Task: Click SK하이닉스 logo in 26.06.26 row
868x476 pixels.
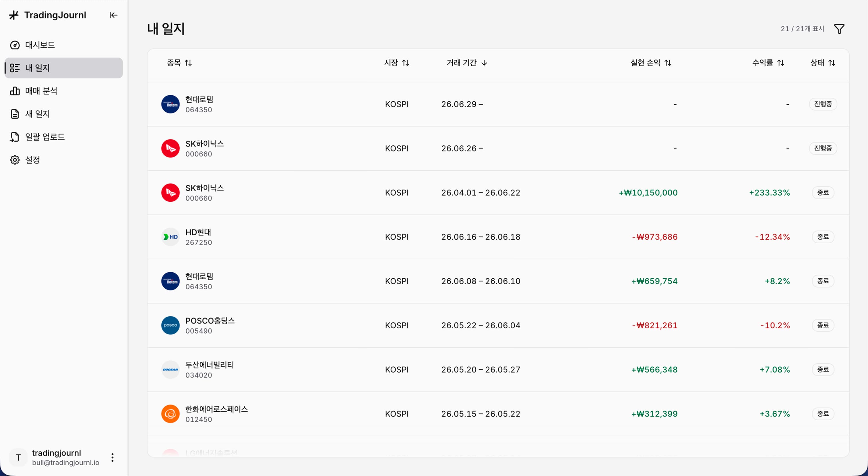Action: click(170, 148)
